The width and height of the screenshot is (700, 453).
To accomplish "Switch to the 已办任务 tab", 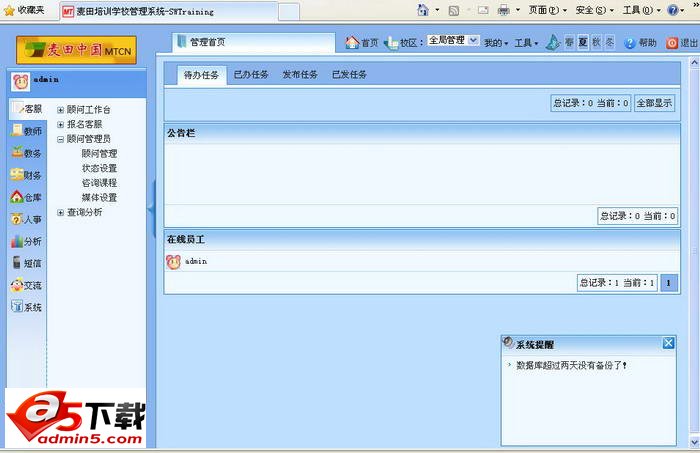I will (x=251, y=75).
